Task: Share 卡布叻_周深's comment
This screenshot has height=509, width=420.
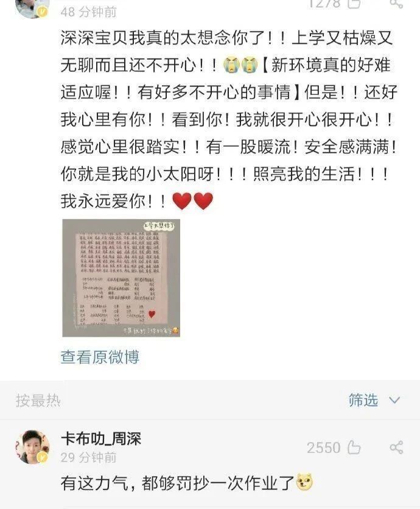Action: pos(396,448)
